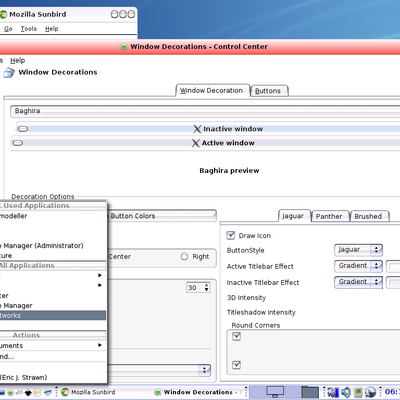The image size is (400, 400).
Task: Expand the first submenu arrow under All Applications
Action: 100,275
